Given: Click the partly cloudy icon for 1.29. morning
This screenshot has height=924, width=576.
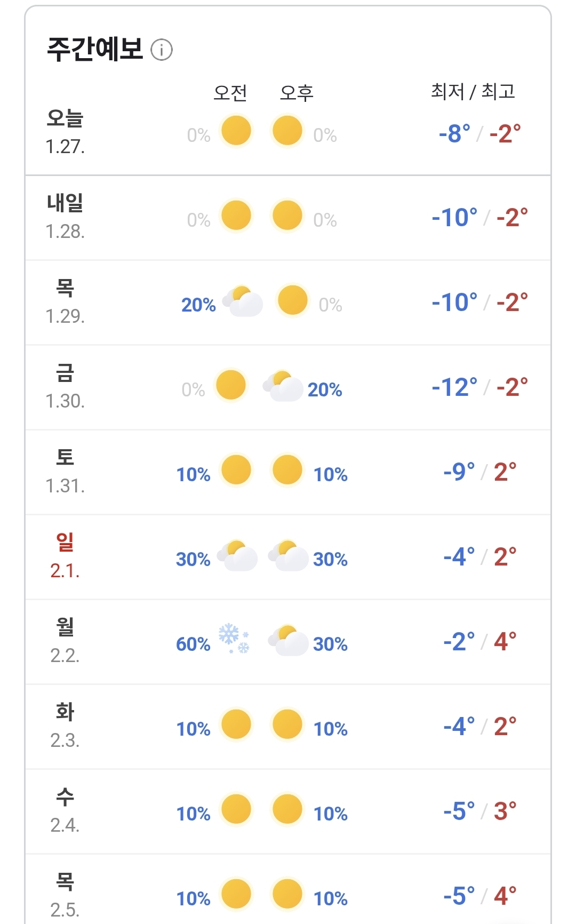Looking at the screenshot, I should tap(243, 301).
